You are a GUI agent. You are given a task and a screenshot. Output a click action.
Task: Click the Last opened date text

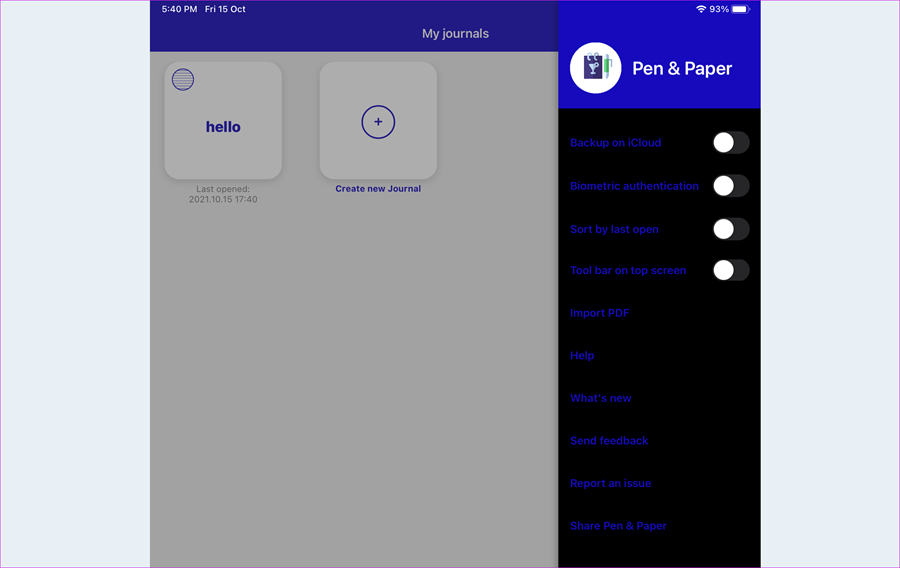point(223,194)
